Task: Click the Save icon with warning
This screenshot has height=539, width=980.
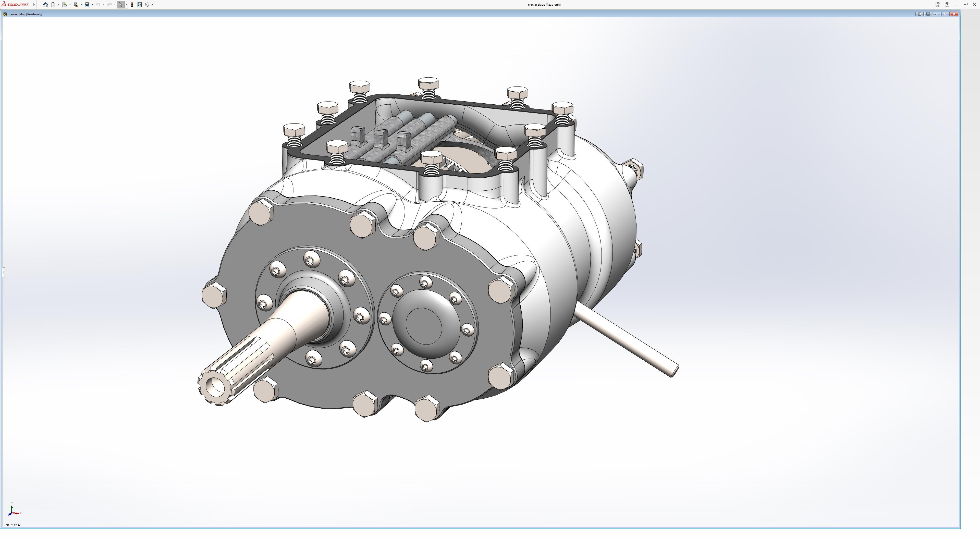Action: (x=76, y=5)
